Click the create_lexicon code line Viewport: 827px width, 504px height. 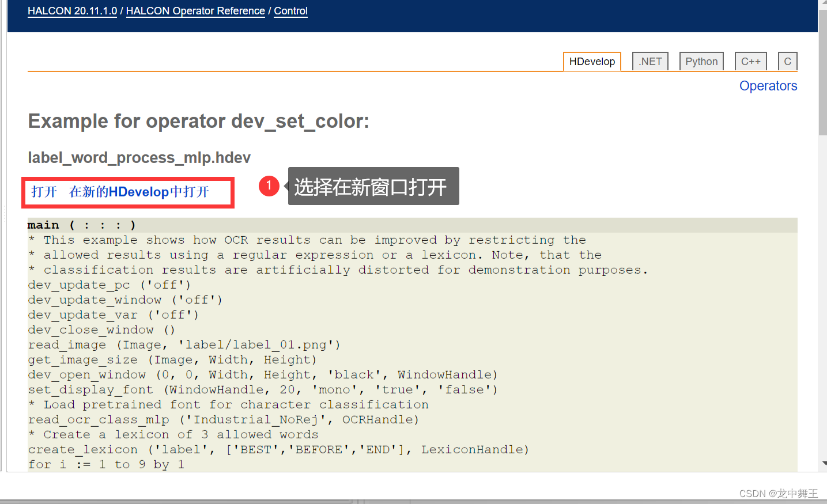(x=278, y=450)
